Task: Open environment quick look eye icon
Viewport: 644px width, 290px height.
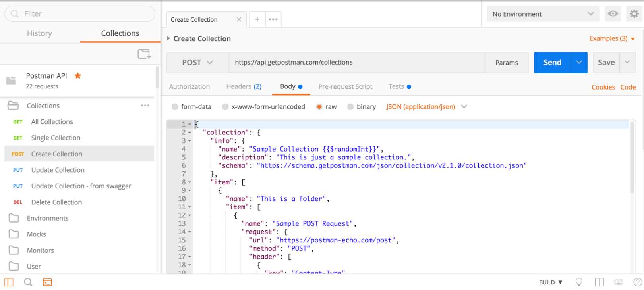Action: pyautogui.click(x=613, y=14)
